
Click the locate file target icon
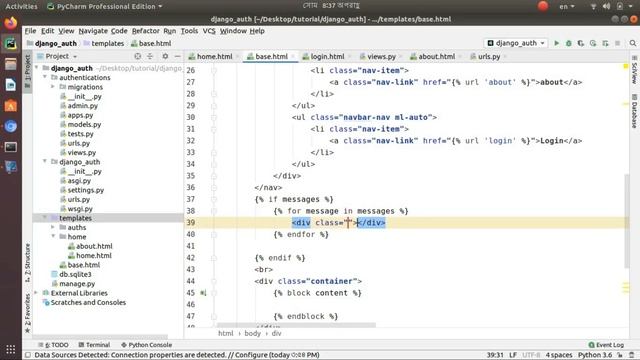tap(138, 56)
